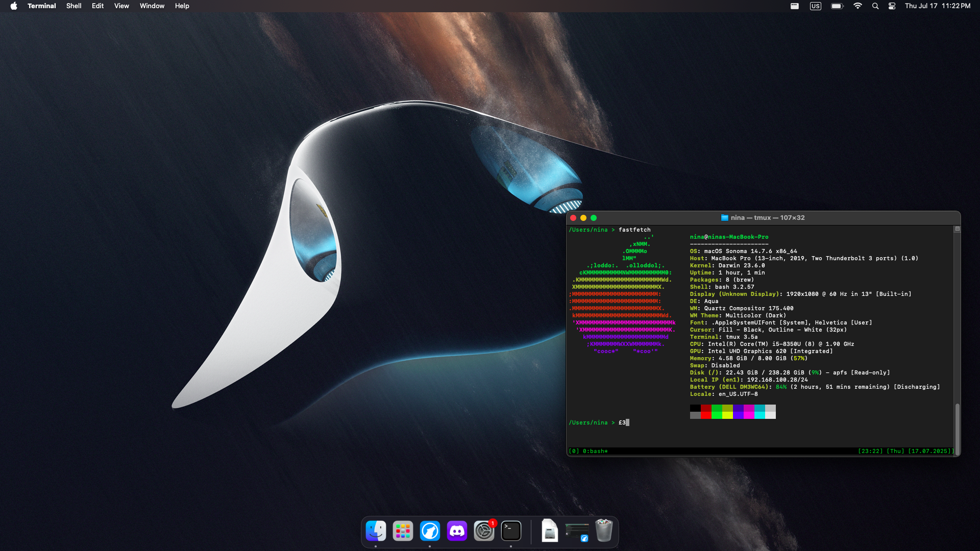Screen dimensions: 980x551
Task: Open the Window menu
Action: (x=152, y=6)
